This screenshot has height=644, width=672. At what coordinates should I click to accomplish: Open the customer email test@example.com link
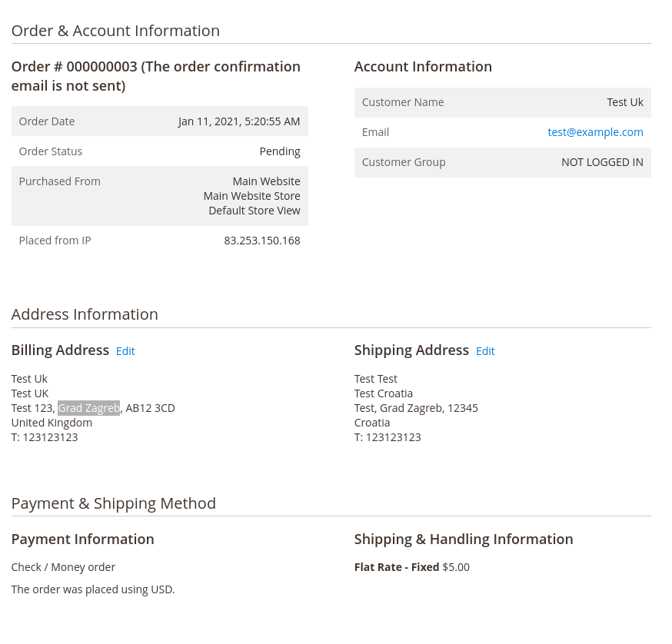(595, 131)
